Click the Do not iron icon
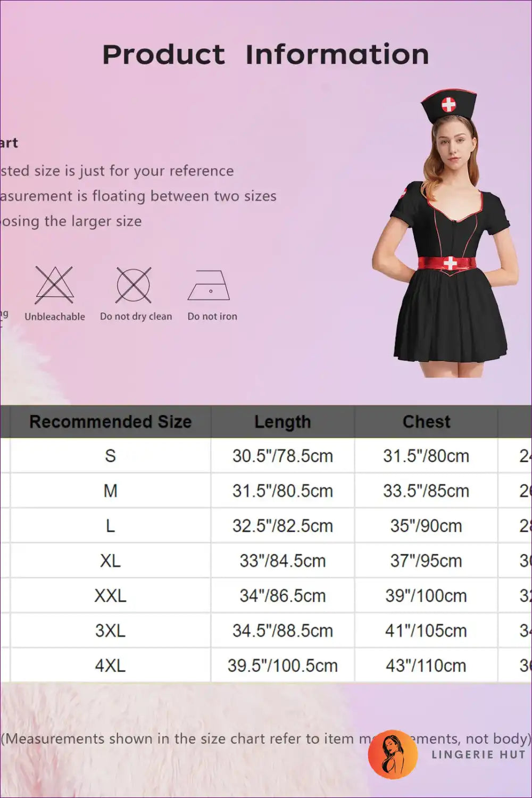Viewport: 532px width, 798px height. (209, 286)
